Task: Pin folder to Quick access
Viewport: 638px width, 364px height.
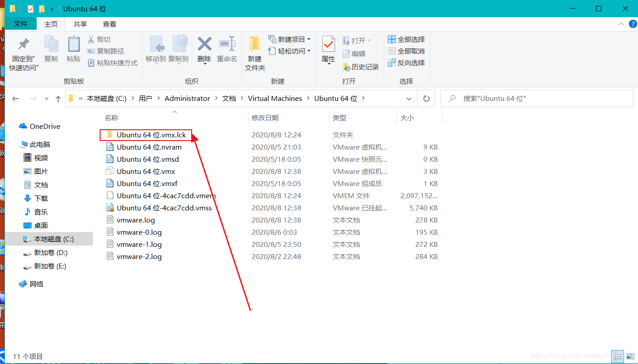Action: click(x=24, y=53)
